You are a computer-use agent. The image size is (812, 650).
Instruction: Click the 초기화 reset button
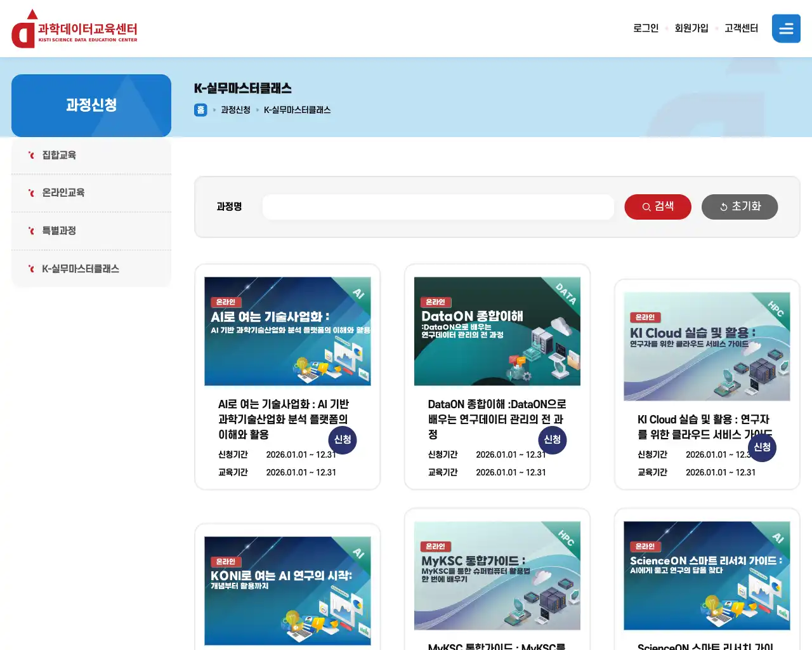(740, 207)
